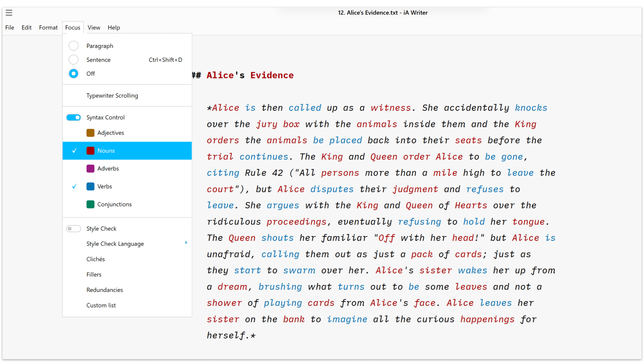Open the Format menu
The image size is (644, 362).
tap(48, 28)
